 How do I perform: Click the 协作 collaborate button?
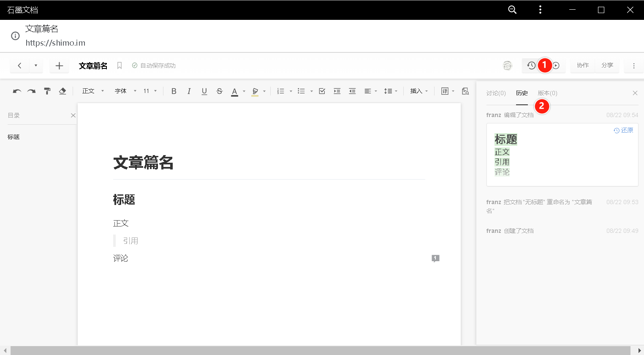pos(583,66)
